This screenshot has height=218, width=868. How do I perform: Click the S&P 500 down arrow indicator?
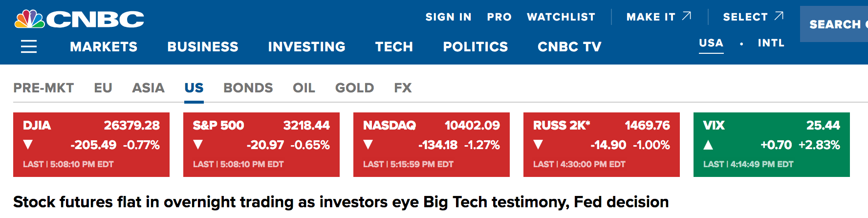tap(198, 145)
